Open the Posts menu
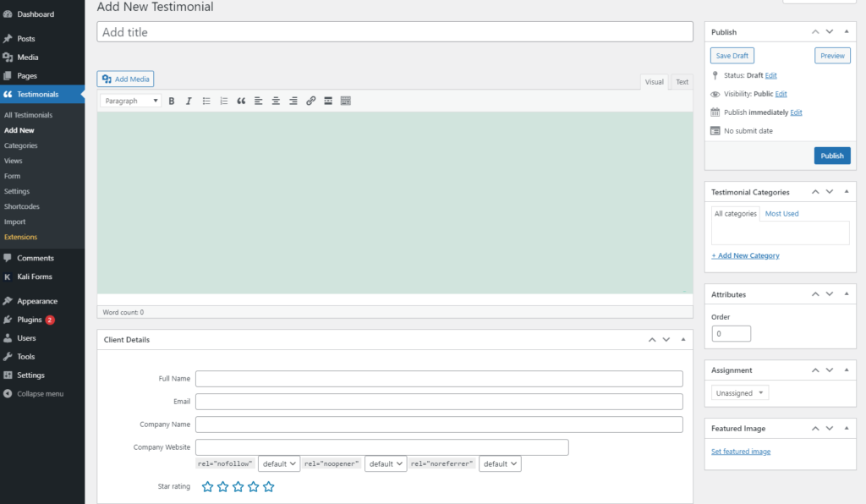 coord(42,39)
